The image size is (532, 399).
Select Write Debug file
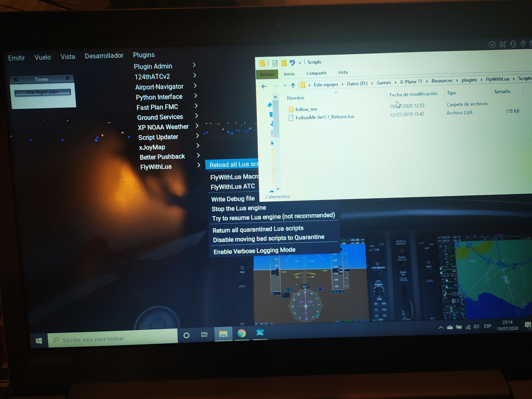[x=233, y=199]
